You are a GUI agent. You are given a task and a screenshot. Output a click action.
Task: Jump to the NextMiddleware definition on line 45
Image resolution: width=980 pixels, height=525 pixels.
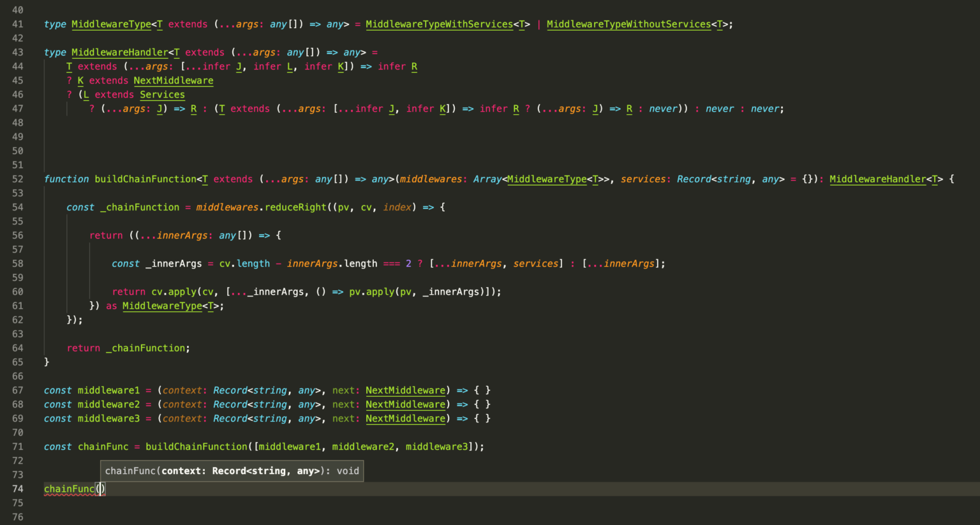[173, 80]
